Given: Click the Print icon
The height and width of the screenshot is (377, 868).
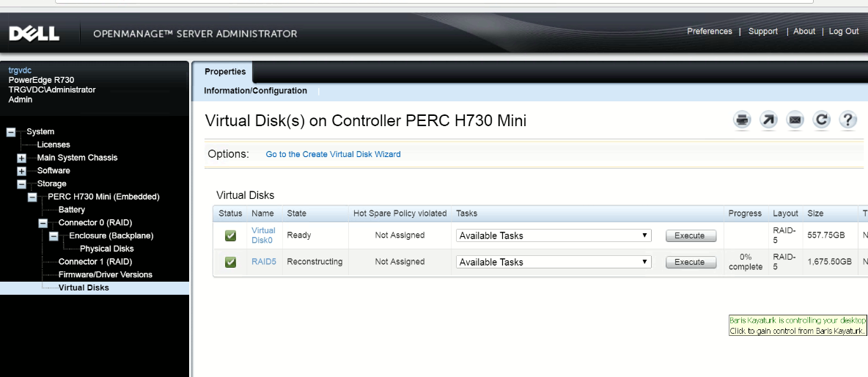Looking at the screenshot, I should 743,120.
